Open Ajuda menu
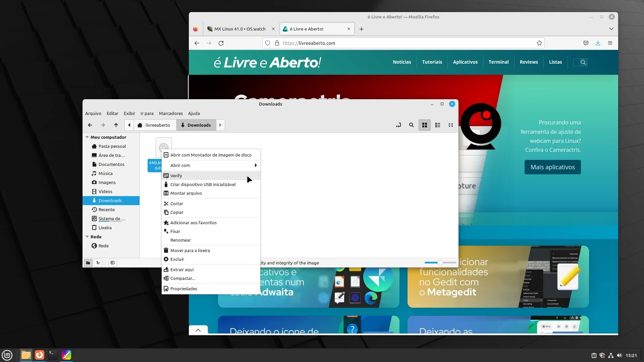644x362 pixels. 194,113
